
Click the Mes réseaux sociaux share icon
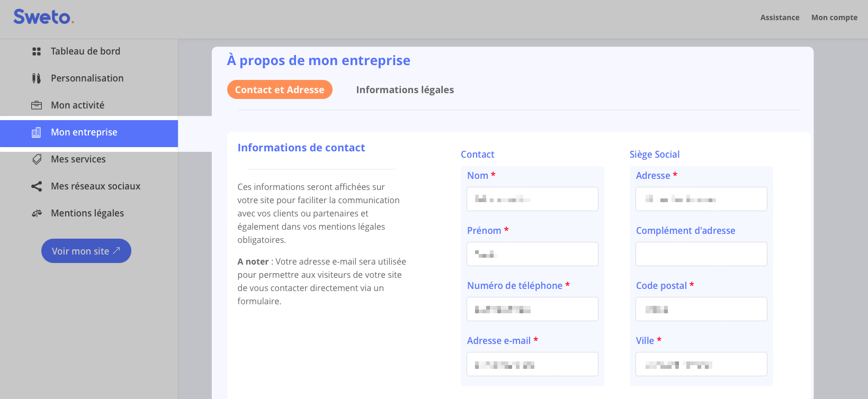coord(37,186)
